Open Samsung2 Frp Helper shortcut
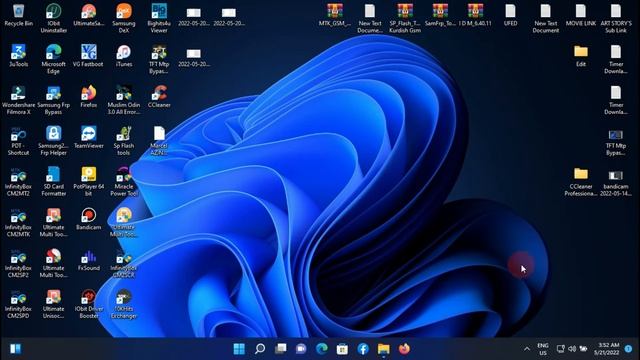 (x=53, y=141)
